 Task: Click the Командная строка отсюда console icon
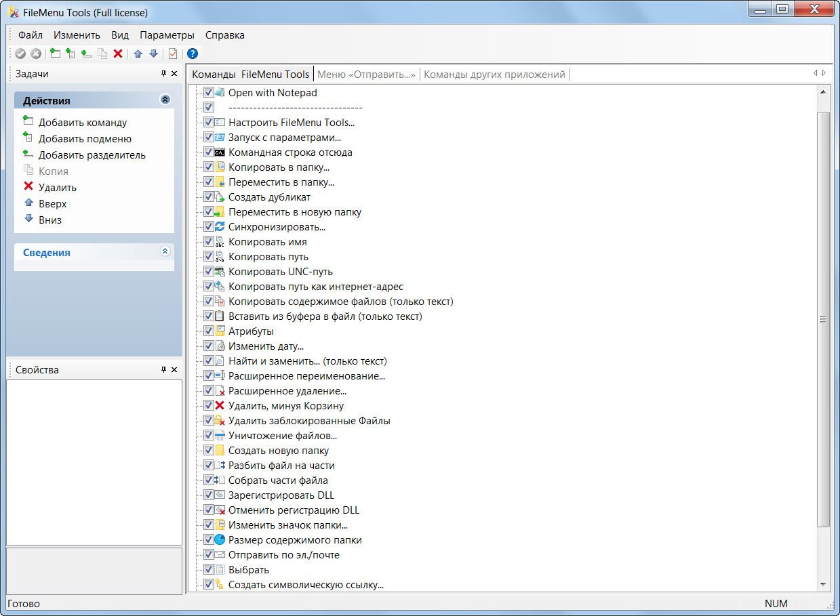(220, 152)
